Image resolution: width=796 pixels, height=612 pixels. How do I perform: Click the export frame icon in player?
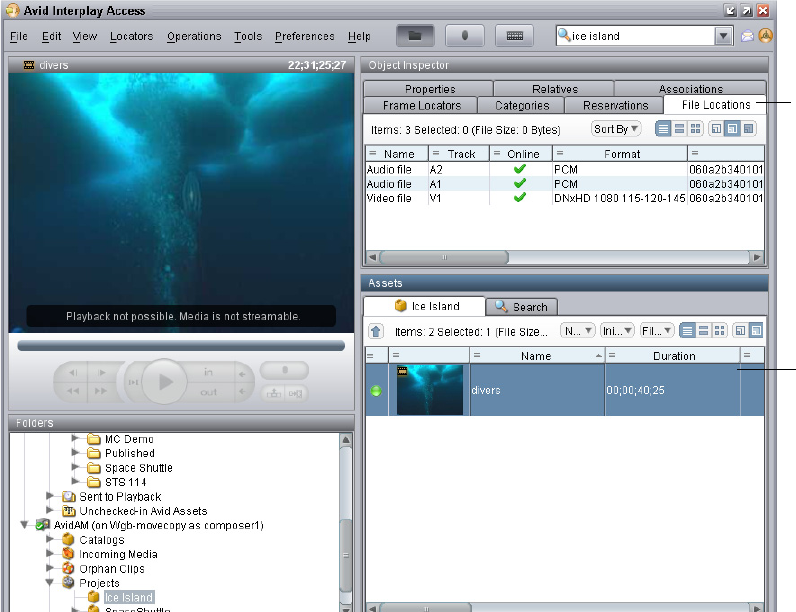coord(295,393)
